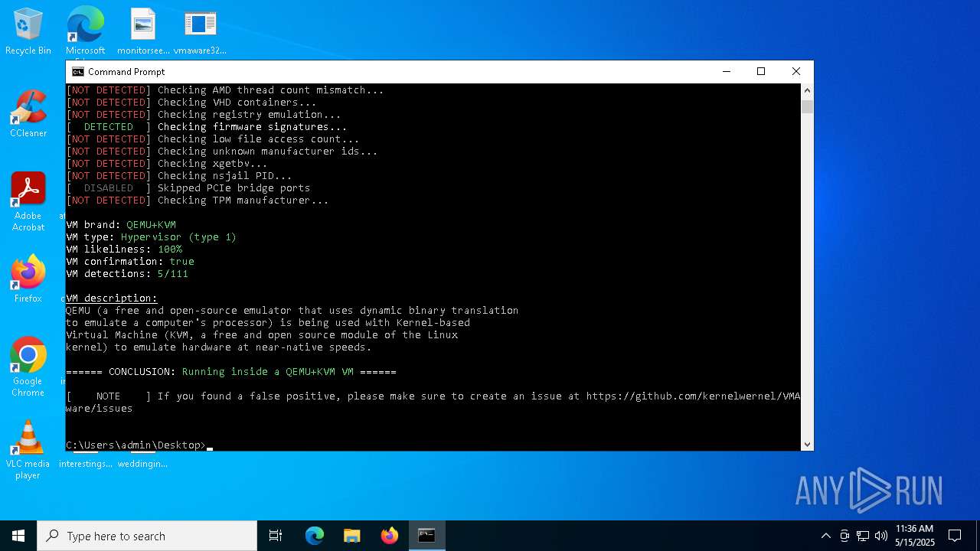The width and height of the screenshot is (980, 551).
Task: Click the Command Prompt taskbar button
Action: pos(427,536)
